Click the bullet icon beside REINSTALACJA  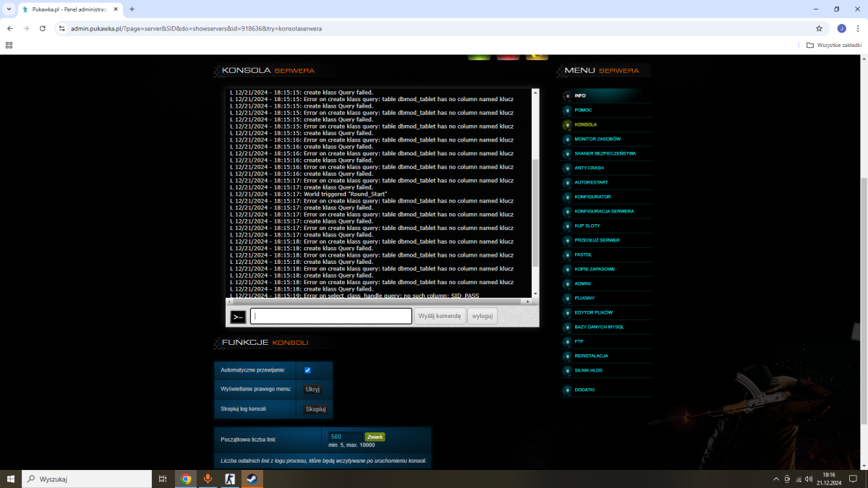pyautogui.click(x=567, y=356)
